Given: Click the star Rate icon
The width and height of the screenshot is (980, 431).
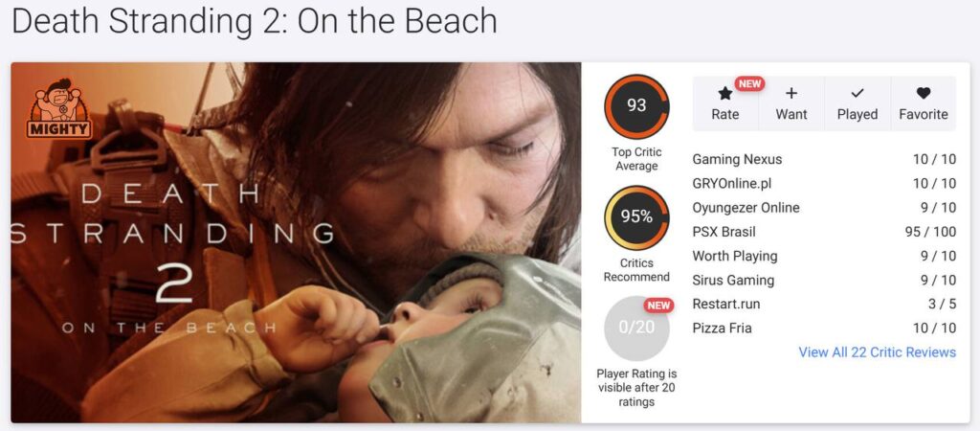Looking at the screenshot, I should (725, 93).
